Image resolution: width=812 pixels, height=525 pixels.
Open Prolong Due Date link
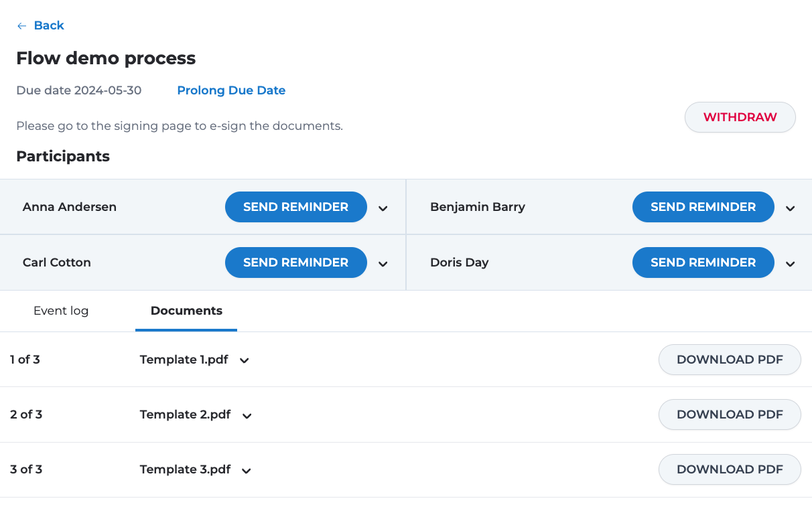231,90
